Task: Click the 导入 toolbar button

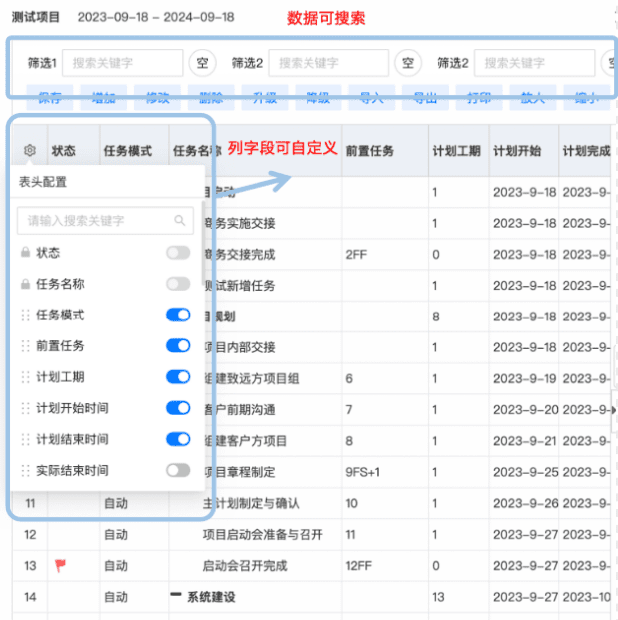Action: pos(372,97)
